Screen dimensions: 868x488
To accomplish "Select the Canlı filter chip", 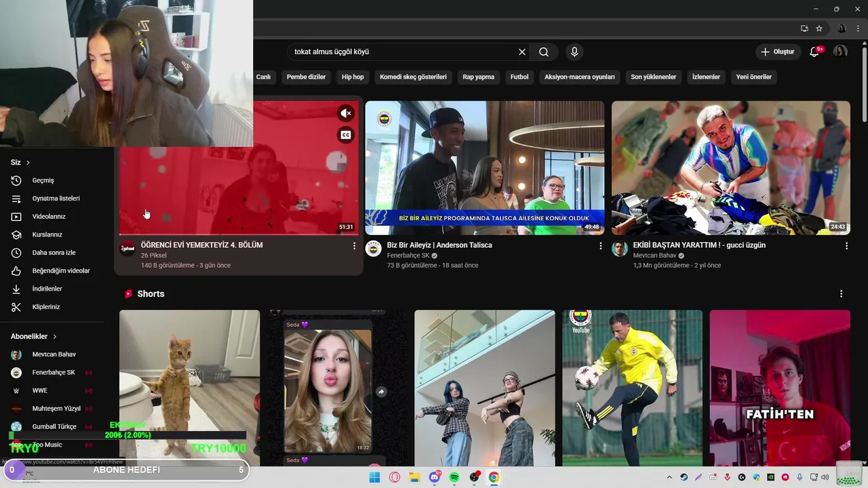I will pos(263,77).
